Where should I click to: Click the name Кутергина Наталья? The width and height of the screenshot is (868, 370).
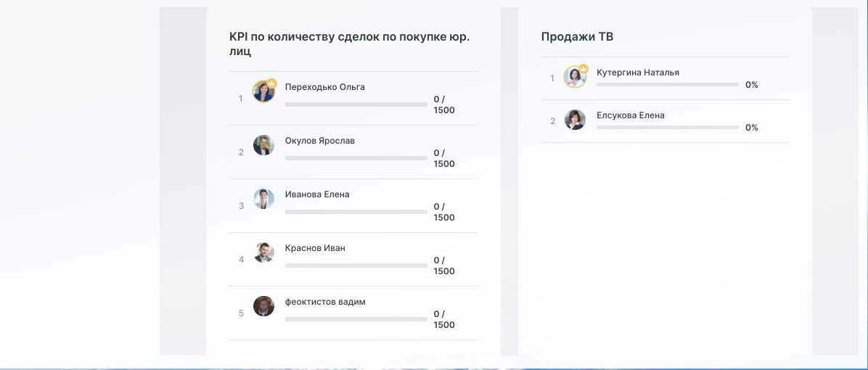[638, 73]
